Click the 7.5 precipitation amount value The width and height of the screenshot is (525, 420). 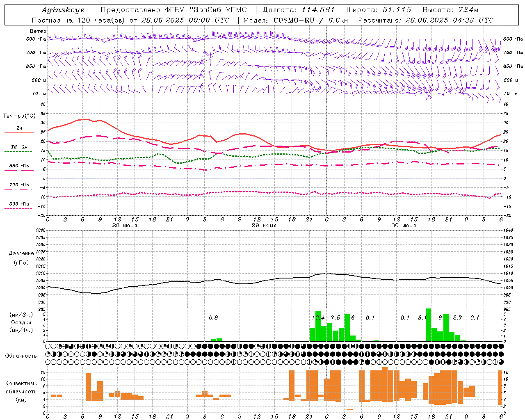pos(336,318)
